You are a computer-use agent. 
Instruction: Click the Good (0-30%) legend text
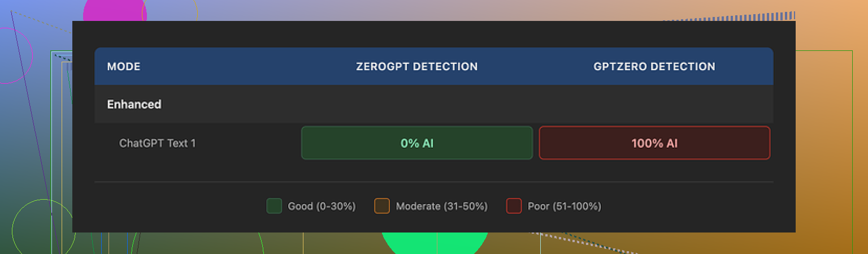point(322,206)
